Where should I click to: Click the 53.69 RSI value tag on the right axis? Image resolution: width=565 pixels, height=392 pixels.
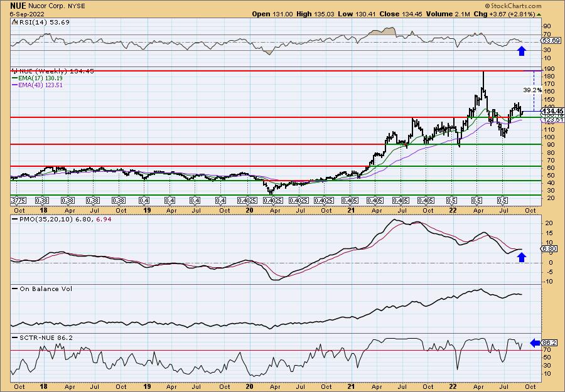click(x=551, y=41)
